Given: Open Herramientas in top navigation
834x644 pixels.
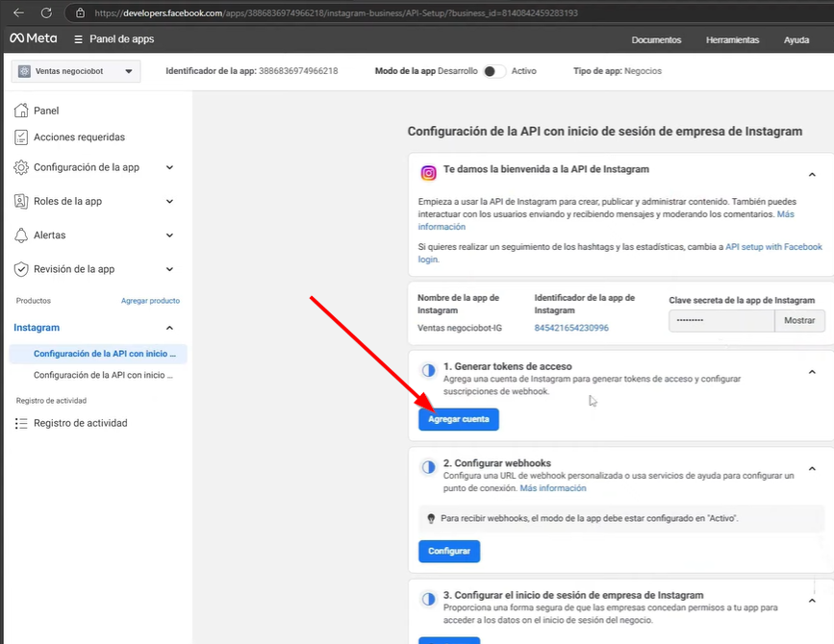Looking at the screenshot, I should click(x=732, y=39).
